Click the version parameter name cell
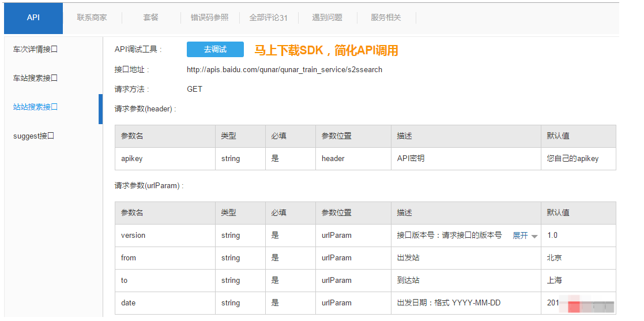 (x=165, y=236)
